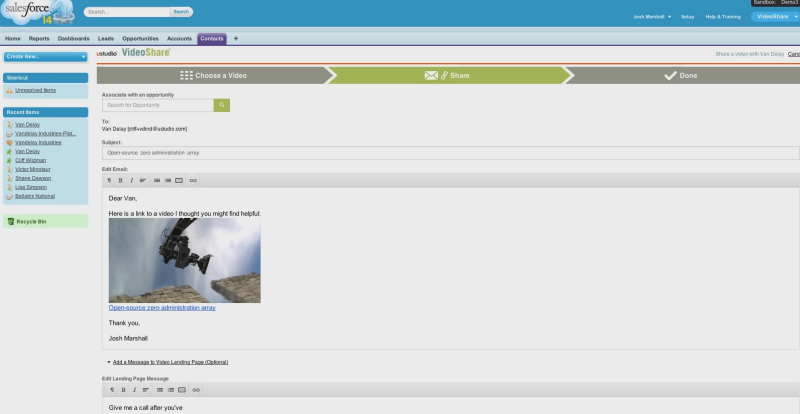Insert unordered list in Landing Page toolbar

[x=160, y=389]
